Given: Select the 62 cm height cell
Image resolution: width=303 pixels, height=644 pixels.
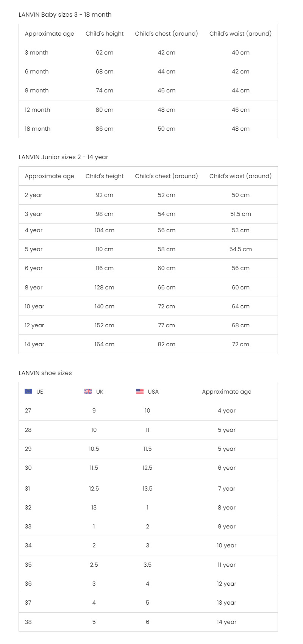Looking at the screenshot, I should coord(105,53).
